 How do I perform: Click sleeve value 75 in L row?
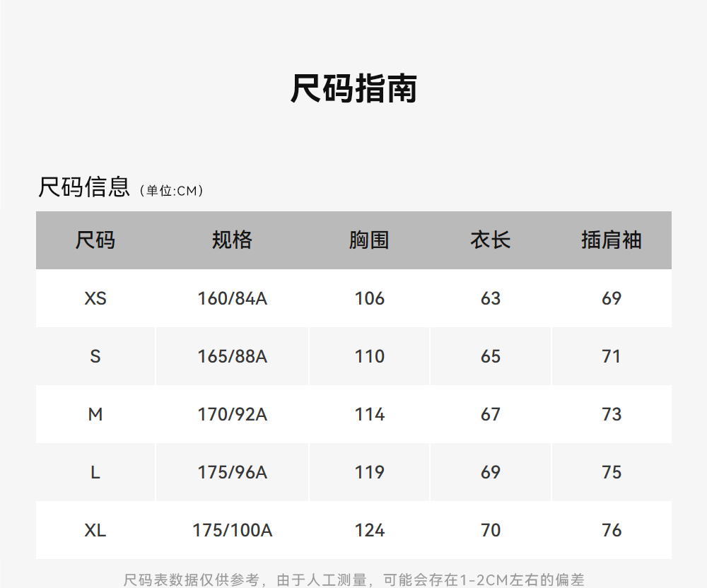[612, 472]
